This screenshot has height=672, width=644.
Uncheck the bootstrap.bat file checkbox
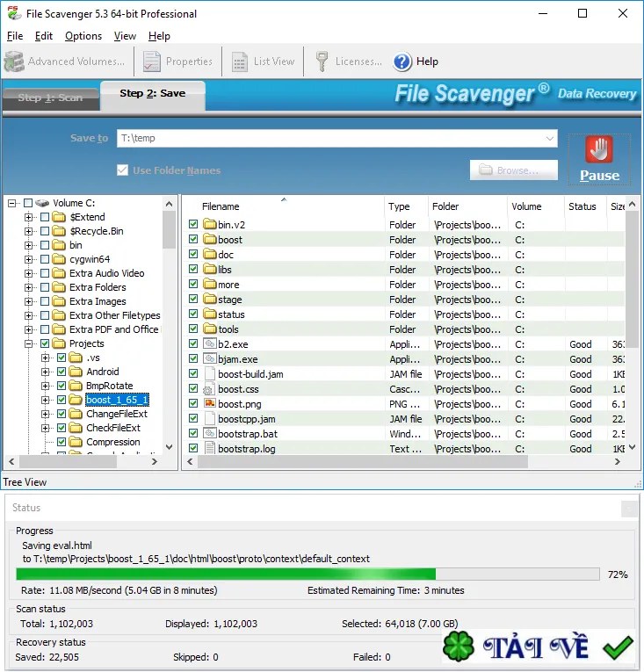click(x=193, y=433)
